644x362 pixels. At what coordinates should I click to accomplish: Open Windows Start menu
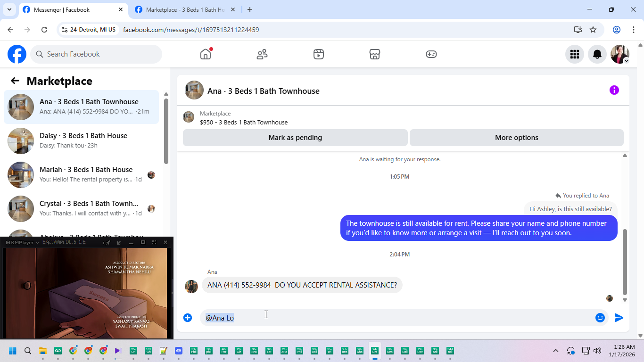coord(13,351)
